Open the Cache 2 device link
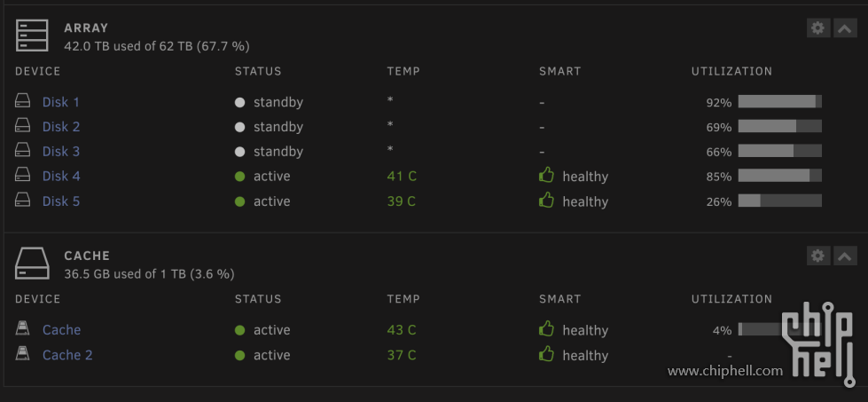This screenshot has height=402, width=868. pyautogui.click(x=67, y=355)
